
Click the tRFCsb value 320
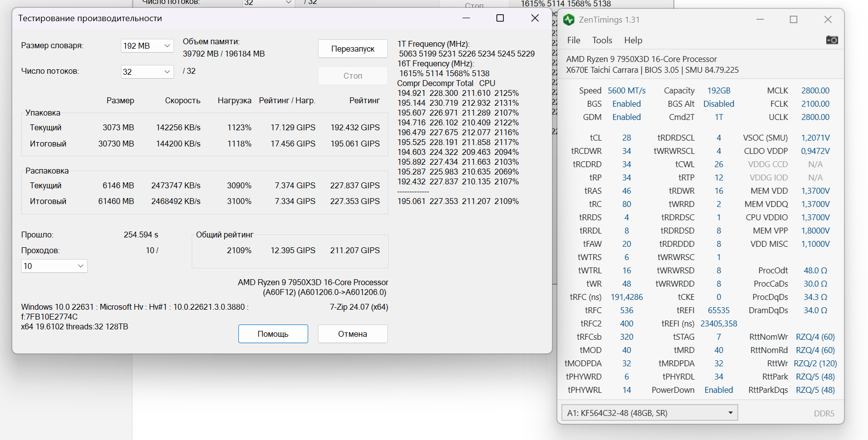pyautogui.click(x=627, y=337)
